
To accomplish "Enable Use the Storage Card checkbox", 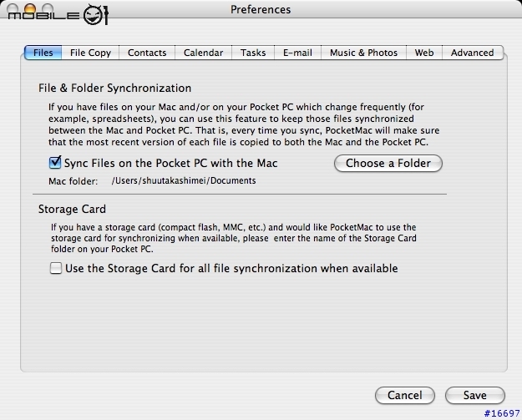I will [56, 268].
